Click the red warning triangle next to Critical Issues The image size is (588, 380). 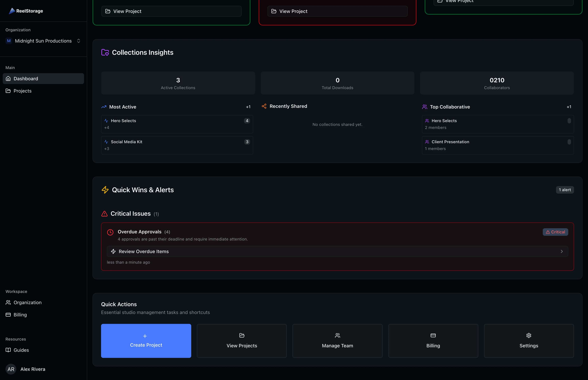tap(104, 214)
